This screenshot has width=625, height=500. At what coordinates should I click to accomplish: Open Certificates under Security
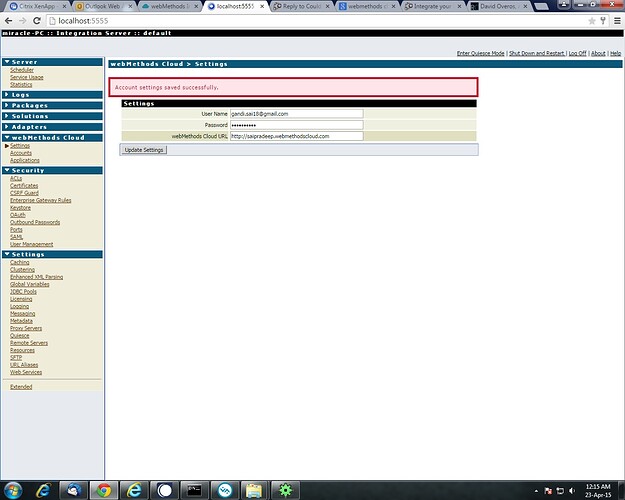pyautogui.click(x=24, y=186)
